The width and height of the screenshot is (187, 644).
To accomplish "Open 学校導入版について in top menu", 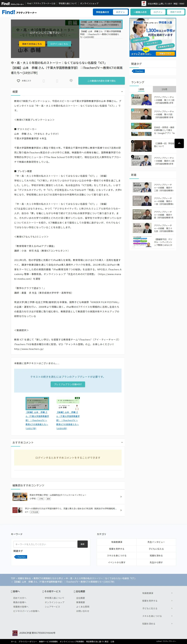I will [68, 3].
